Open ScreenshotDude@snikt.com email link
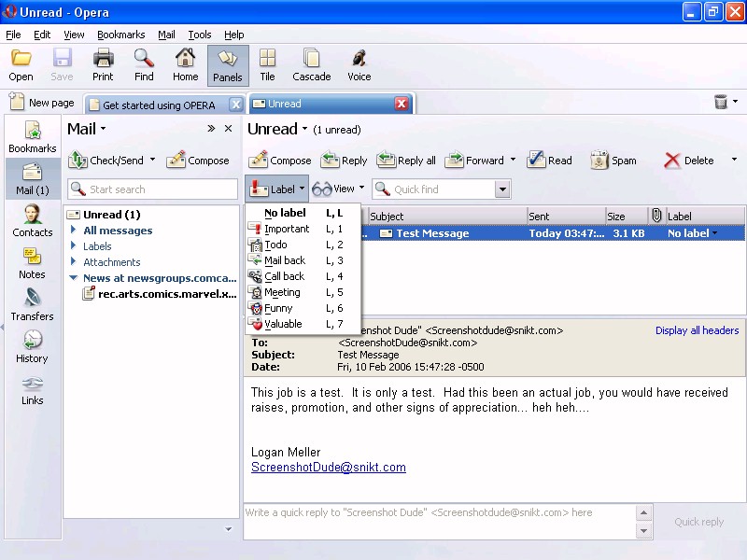The height and width of the screenshot is (560, 747). point(329,468)
